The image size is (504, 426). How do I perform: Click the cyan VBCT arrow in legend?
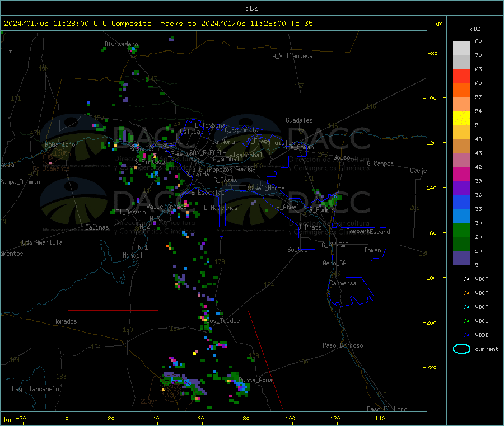click(x=461, y=307)
